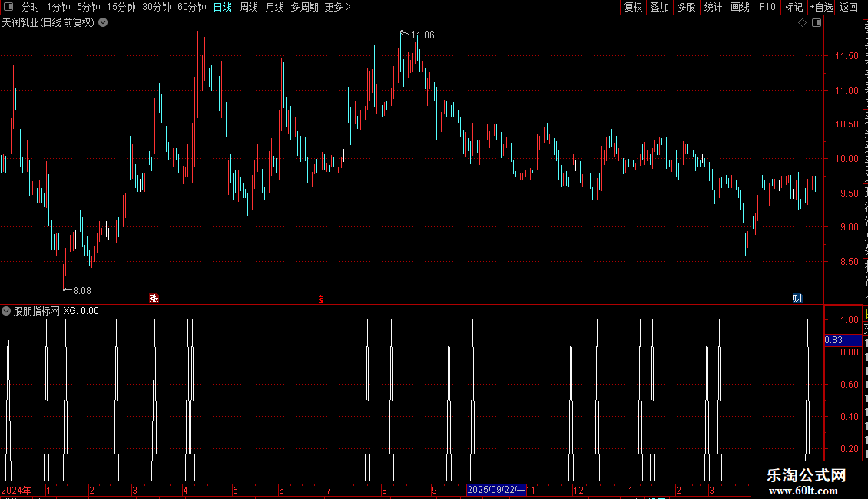Click the red S marker on the timeline
Screen dimensions: 868x499
pos(321,299)
